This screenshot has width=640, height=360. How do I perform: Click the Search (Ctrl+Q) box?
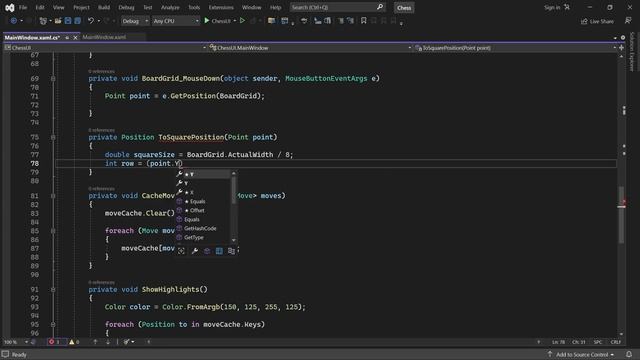point(337,7)
